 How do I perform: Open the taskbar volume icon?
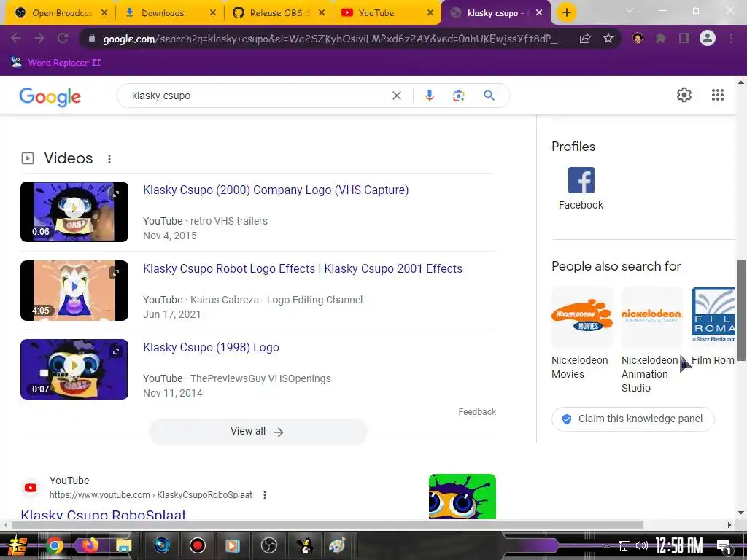(x=642, y=545)
